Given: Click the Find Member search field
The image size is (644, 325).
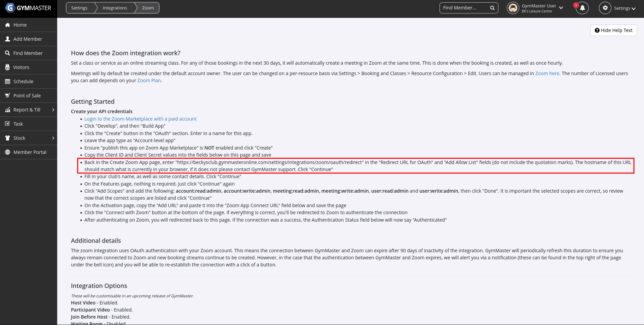Looking at the screenshot, I should coord(464,8).
